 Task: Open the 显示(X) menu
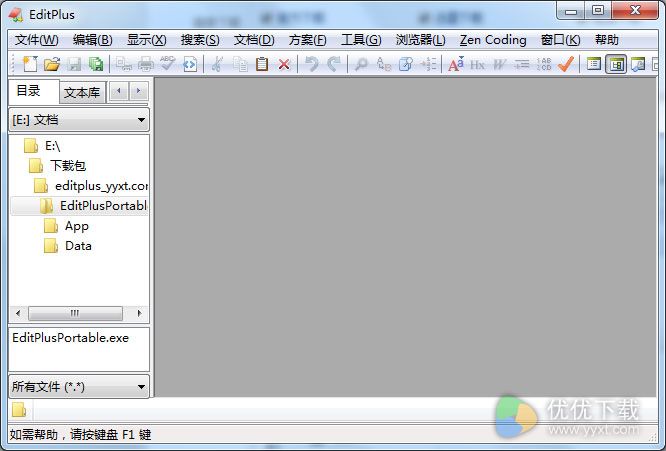pos(147,40)
